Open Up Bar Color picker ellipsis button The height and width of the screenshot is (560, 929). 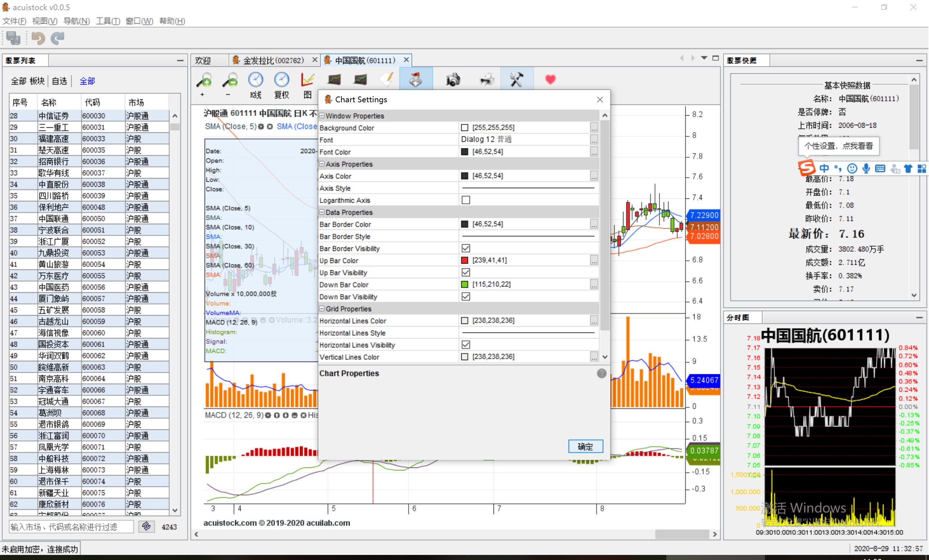(x=594, y=260)
